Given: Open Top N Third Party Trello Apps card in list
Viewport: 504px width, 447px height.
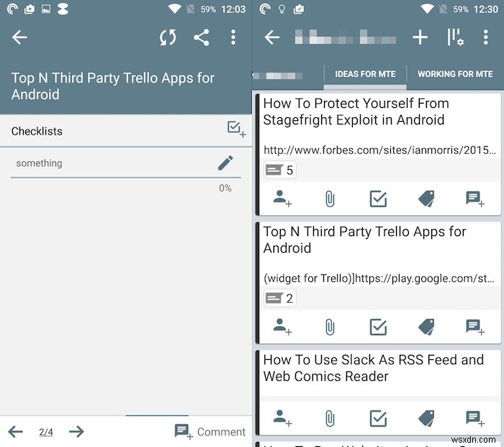Looking at the screenshot, I should pos(364,240).
